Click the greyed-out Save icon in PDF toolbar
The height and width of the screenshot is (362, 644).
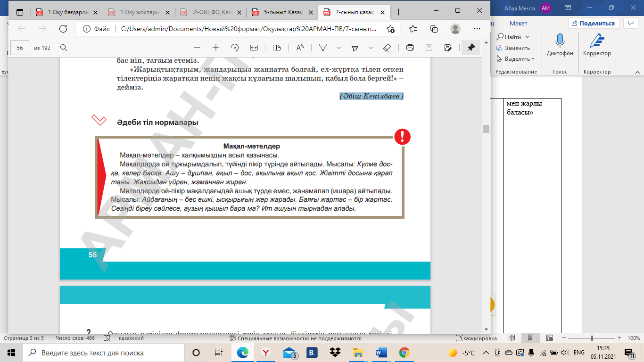pyautogui.click(x=429, y=48)
